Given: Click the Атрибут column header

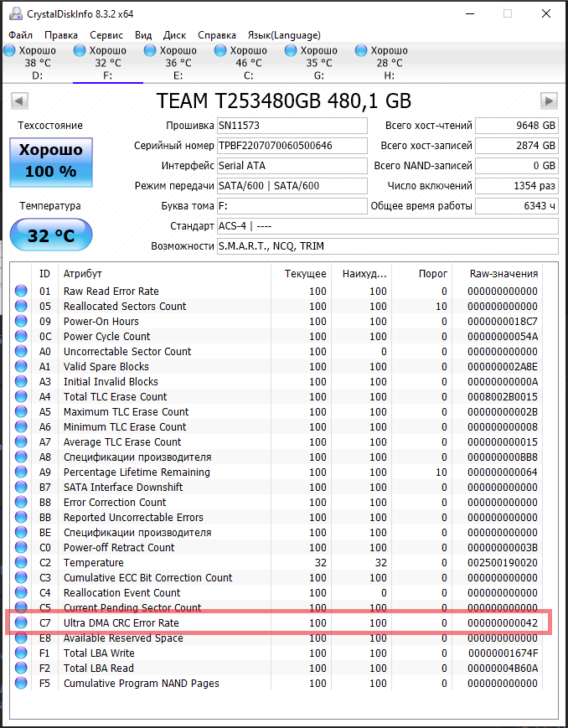Looking at the screenshot, I should tap(164, 274).
